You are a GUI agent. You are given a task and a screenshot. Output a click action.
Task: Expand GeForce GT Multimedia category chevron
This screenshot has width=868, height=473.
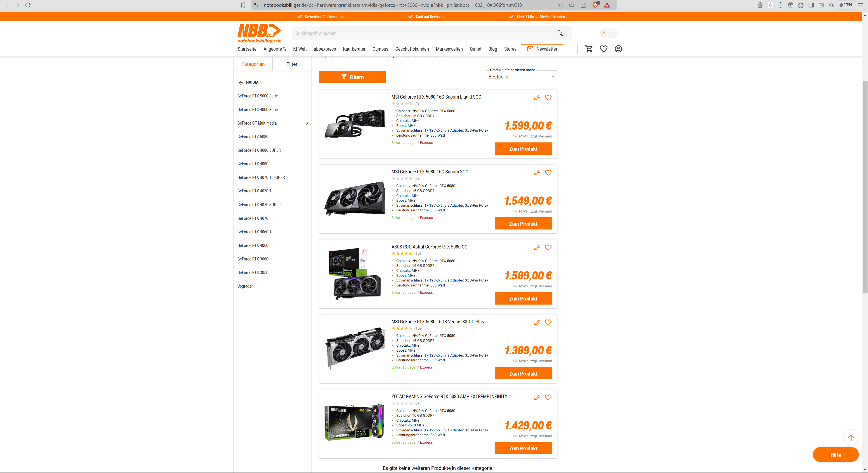tap(307, 123)
